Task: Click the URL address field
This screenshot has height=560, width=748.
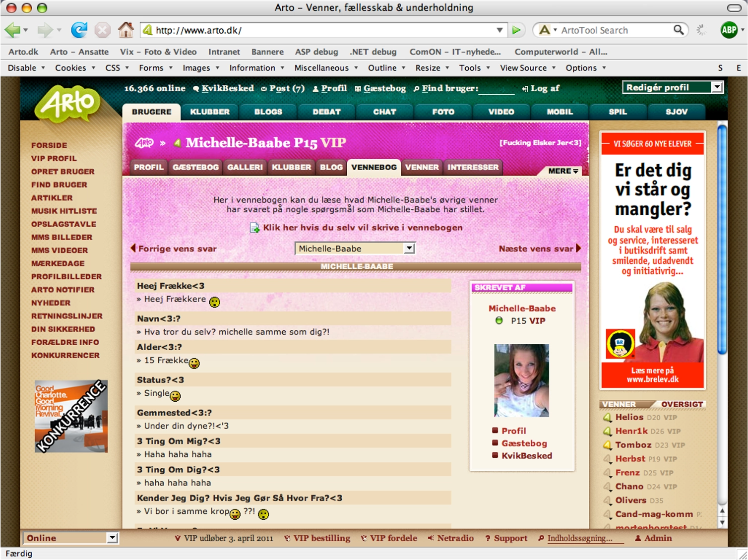Action: (323, 30)
